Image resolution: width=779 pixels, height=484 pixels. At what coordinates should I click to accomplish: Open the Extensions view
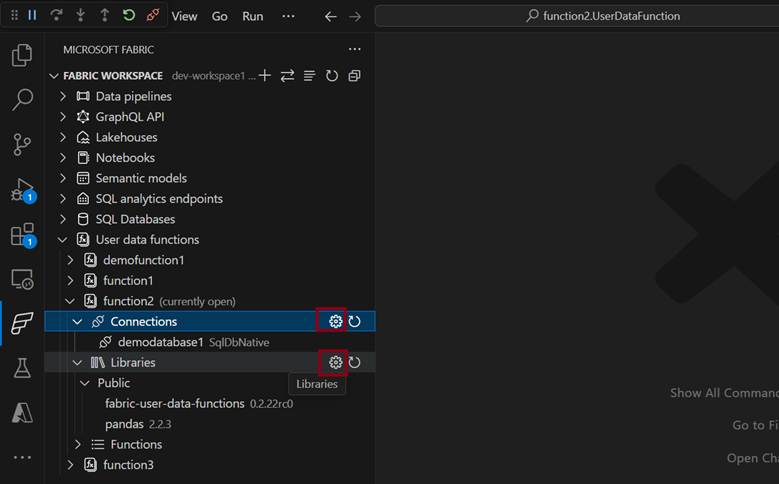[x=23, y=235]
